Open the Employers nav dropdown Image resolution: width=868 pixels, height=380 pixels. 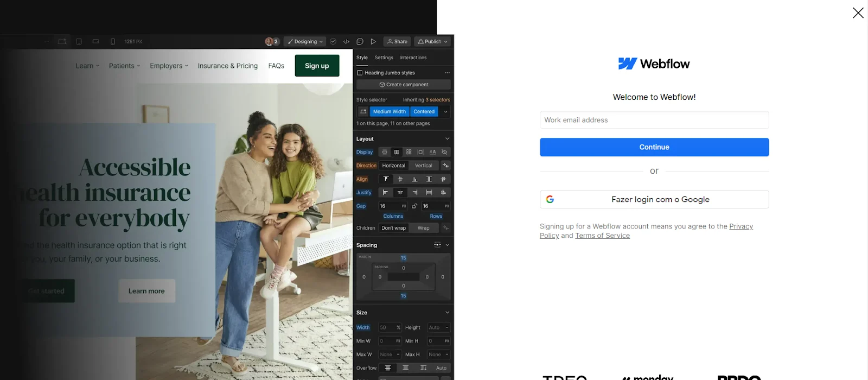click(x=169, y=66)
